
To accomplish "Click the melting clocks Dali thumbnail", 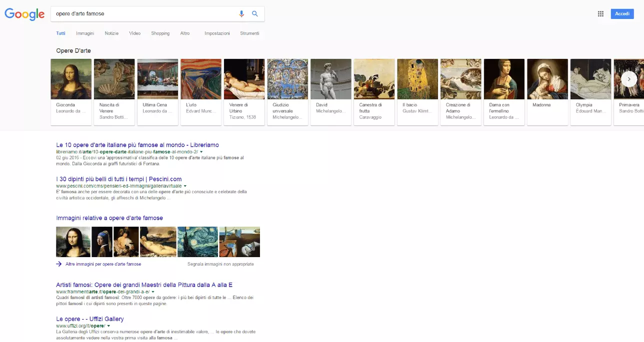I will click(239, 242).
